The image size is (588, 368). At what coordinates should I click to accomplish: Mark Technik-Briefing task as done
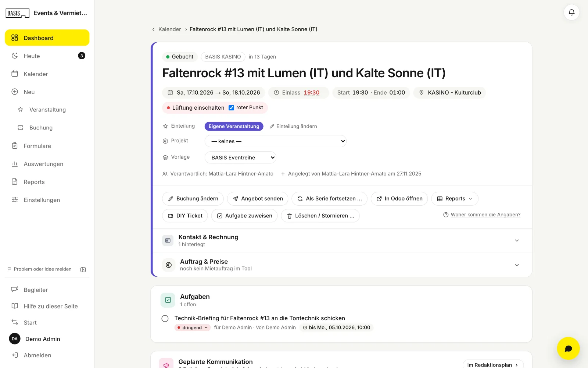165,318
